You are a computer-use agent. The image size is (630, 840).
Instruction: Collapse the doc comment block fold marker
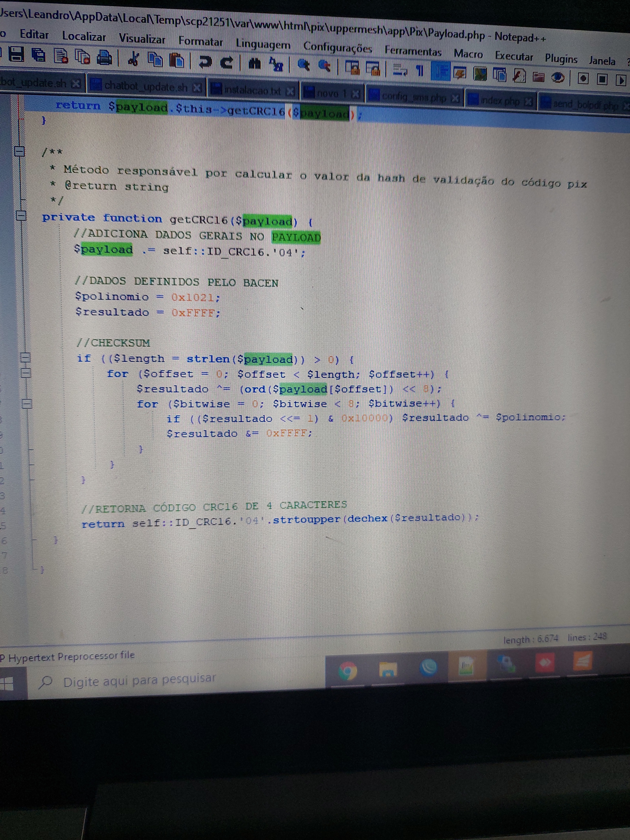(x=19, y=151)
